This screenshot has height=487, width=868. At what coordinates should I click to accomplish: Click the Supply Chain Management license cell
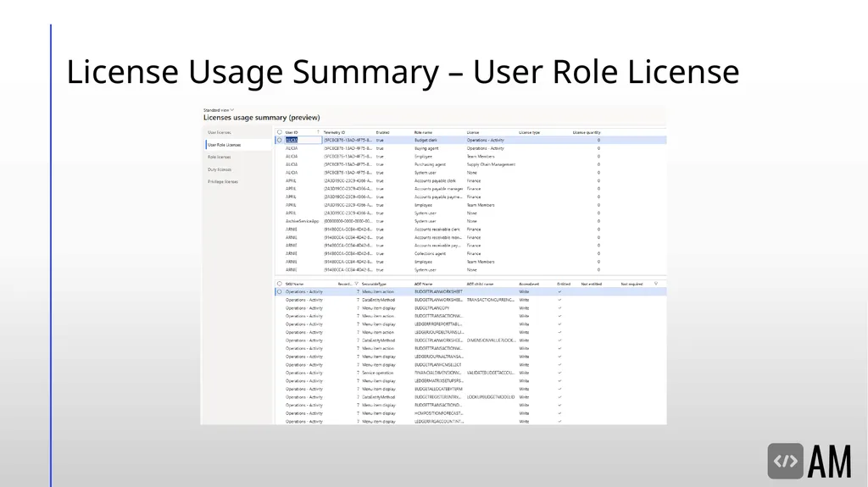[x=491, y=164]
